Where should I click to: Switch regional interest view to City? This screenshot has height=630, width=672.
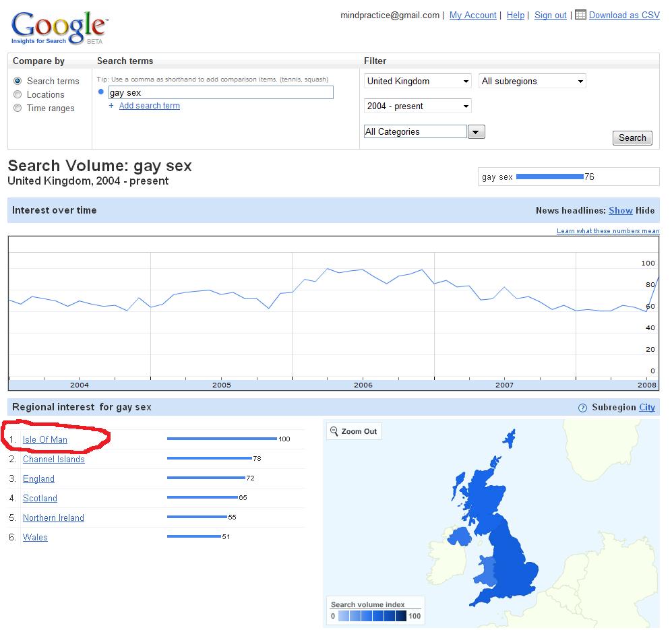(647, 407)
